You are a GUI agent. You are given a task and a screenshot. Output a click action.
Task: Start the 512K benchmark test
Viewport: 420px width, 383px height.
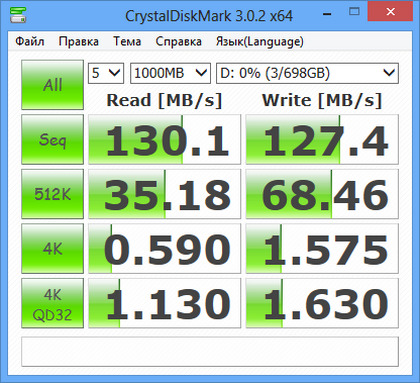(x=52, y=194)
